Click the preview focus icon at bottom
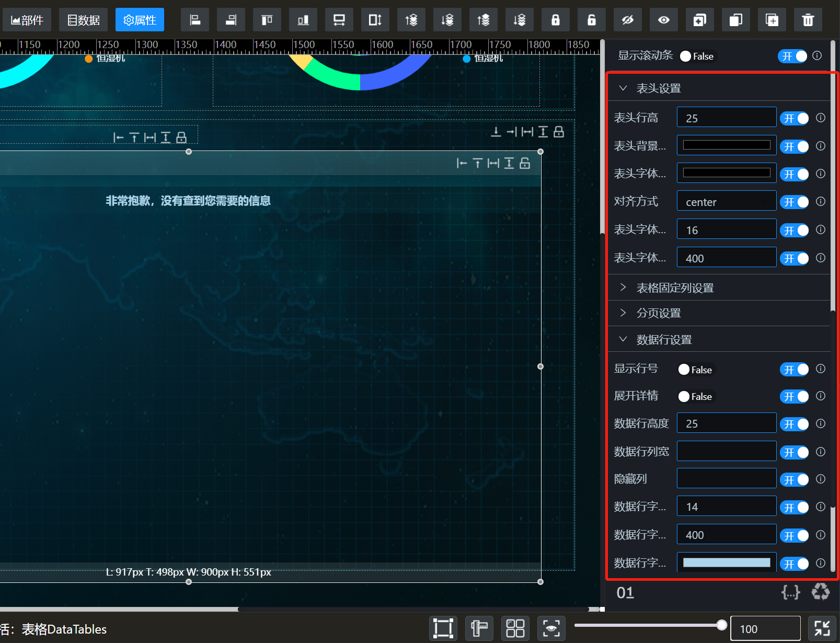The image size is (840, 643). [551, 628]
